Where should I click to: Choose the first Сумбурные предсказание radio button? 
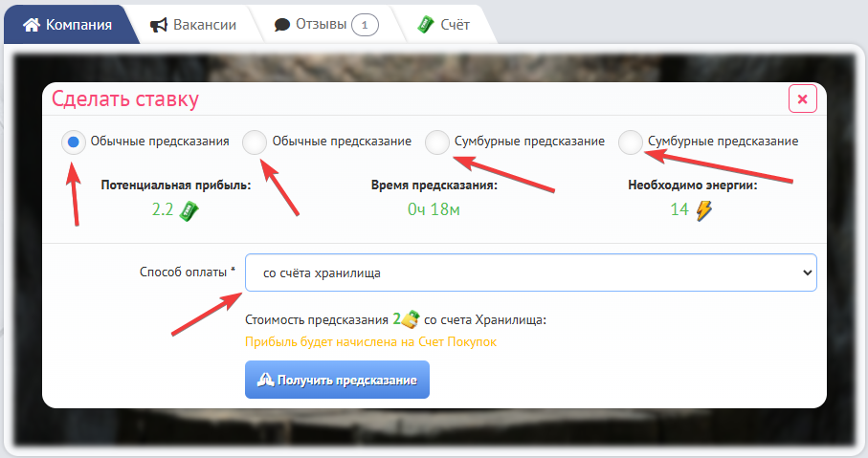436,142
